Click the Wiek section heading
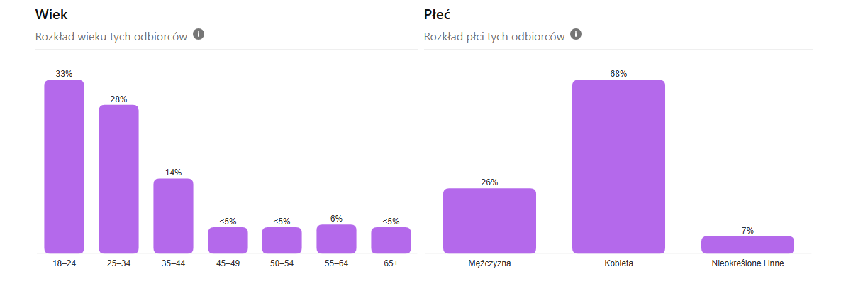Screen dimensions: 868x306 pyautogui.click(x=52, y=14)
